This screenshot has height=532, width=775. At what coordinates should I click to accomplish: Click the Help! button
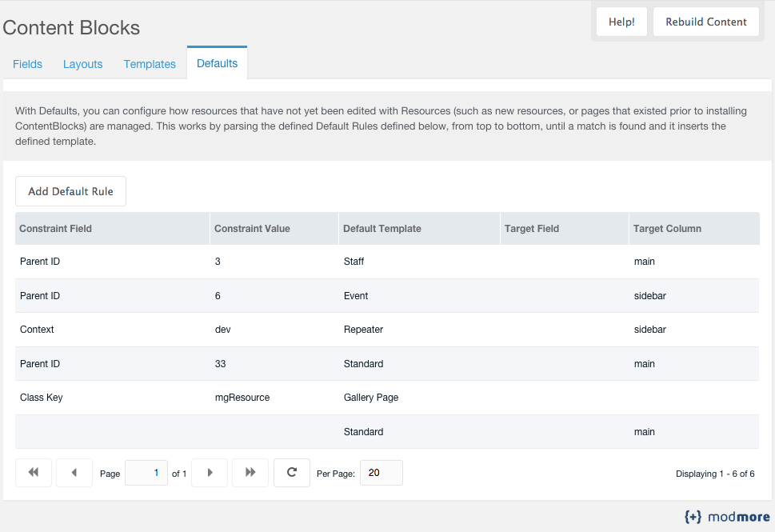(621, 22)
